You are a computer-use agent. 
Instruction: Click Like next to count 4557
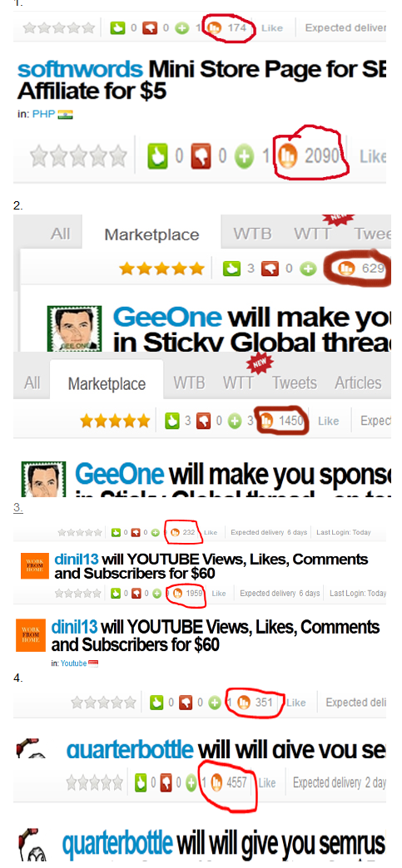point(266,782)
